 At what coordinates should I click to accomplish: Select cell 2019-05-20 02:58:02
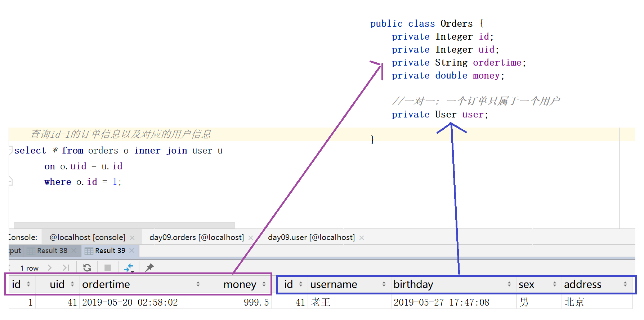pyautogui.click(x=142, y=302)
